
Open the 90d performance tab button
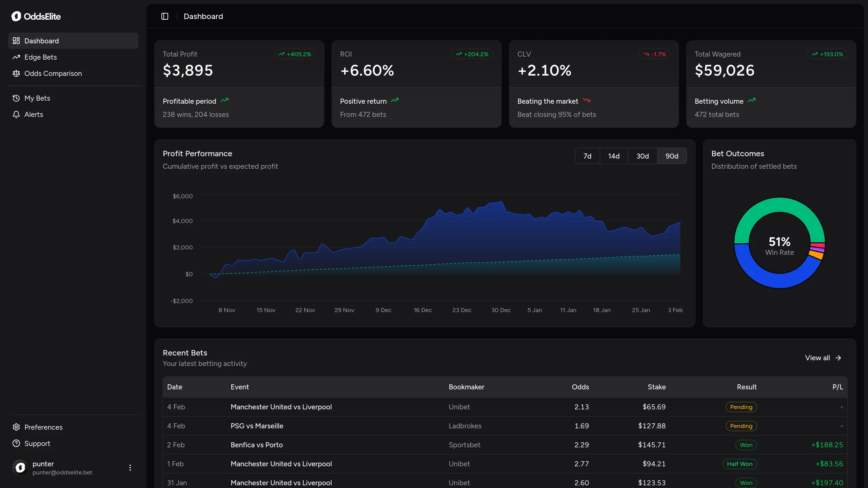(672, 156)
